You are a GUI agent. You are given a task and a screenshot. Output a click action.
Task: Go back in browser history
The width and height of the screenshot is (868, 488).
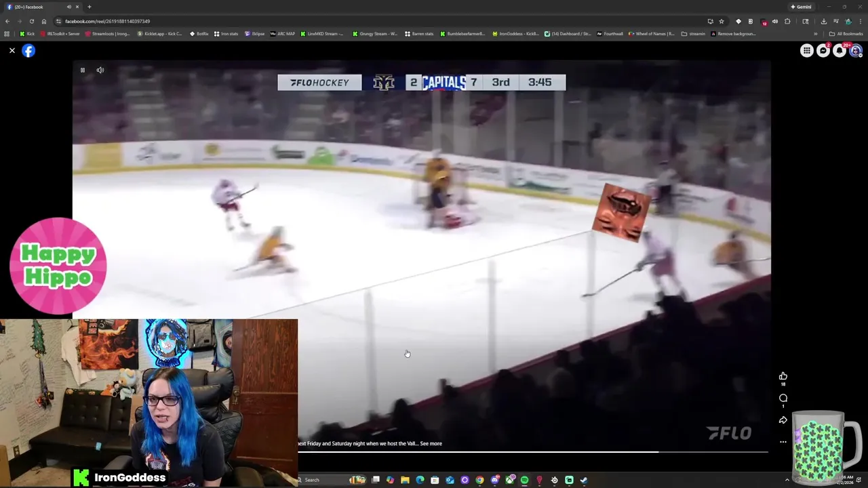[x=7, y=21]
